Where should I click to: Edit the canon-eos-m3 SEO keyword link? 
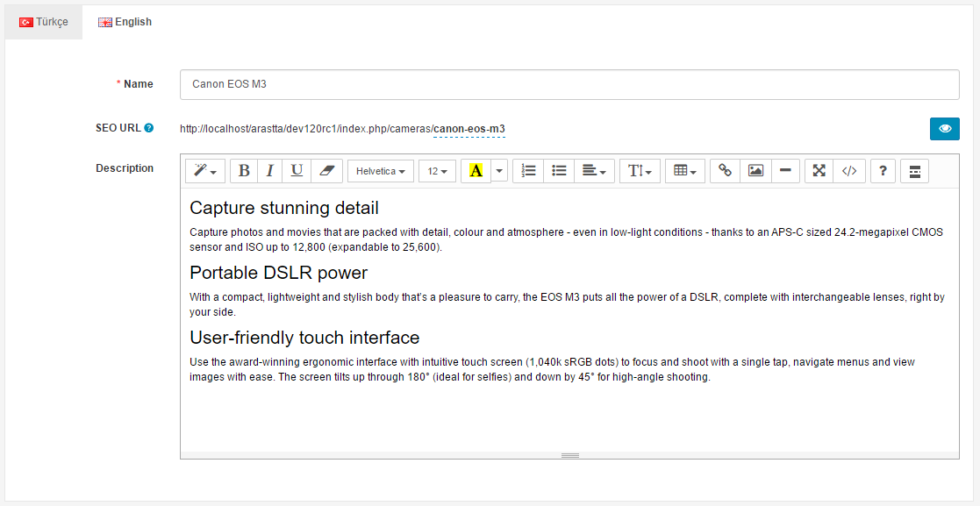coord(469,129)
